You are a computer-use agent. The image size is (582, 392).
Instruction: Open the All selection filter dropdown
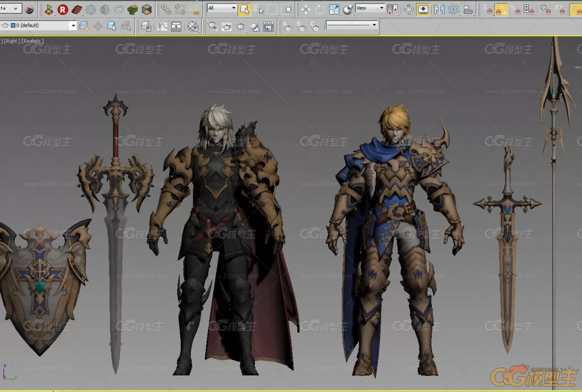(x=222, y=8)
